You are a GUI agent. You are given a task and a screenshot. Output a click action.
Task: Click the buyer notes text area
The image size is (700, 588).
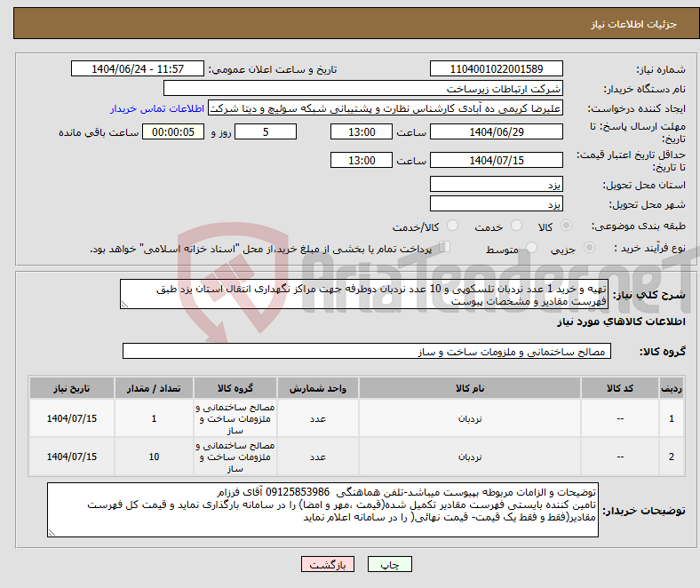point(322,510)
